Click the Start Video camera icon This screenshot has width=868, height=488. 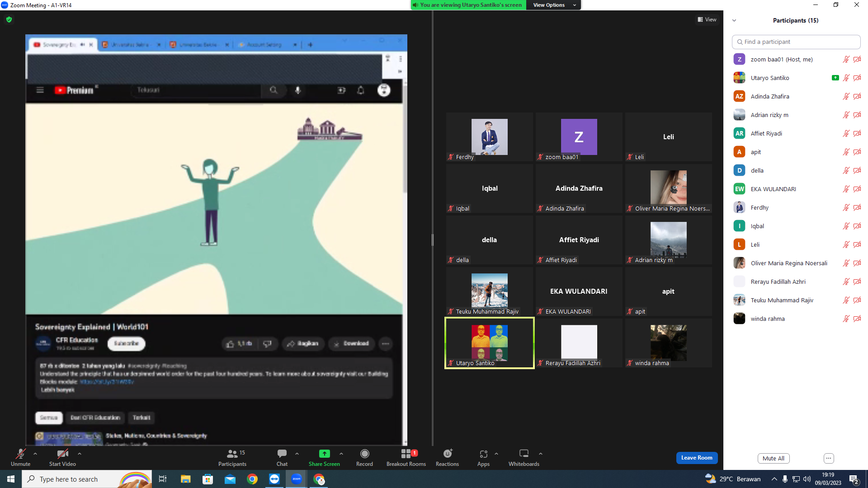click(62, 454)
